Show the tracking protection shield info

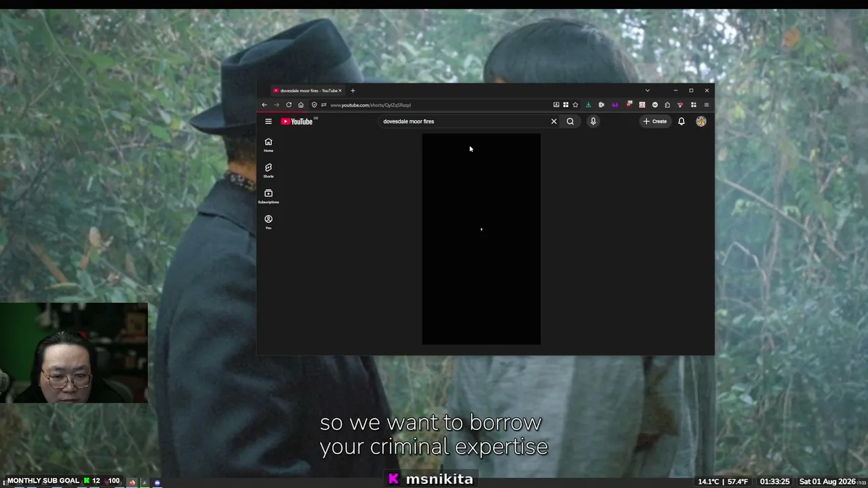coord(314,105)
